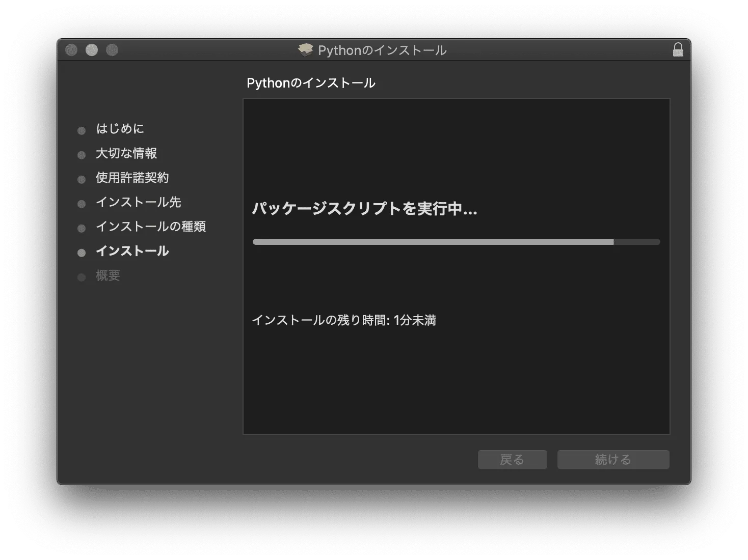Select the インストールの種類 step
Screen dimensions: 748x560
[x=151, y=227]
